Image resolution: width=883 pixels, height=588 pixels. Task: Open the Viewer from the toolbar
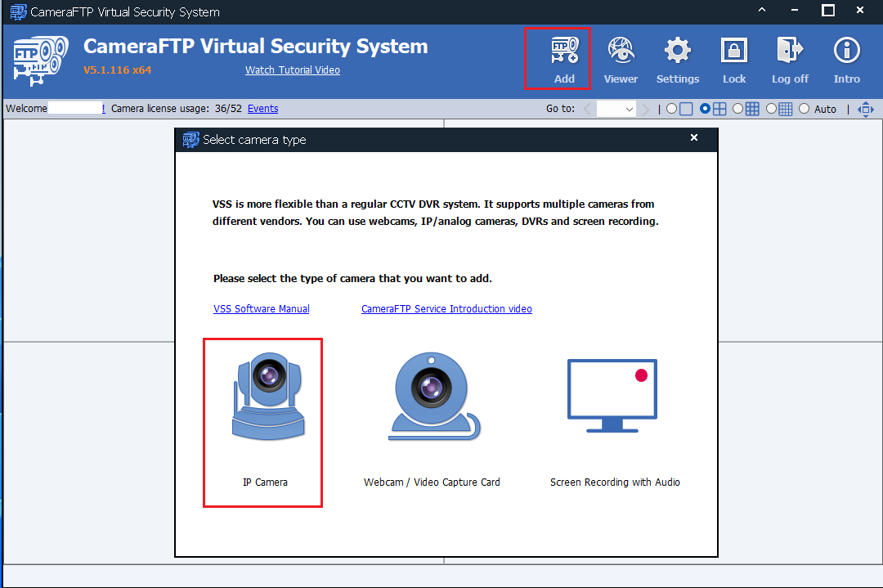pyautogui.click(x=621, y=58)
